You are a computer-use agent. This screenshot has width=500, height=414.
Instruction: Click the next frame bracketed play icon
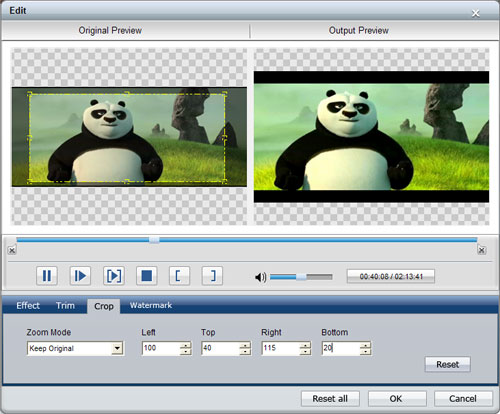tap(114, 276)
